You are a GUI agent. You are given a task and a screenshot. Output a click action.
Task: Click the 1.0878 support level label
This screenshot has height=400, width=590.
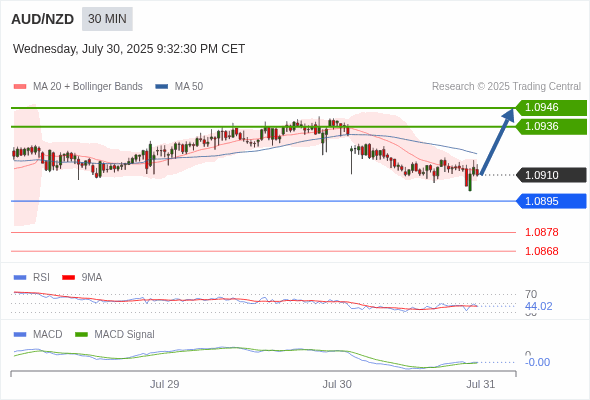pos(542,232)
